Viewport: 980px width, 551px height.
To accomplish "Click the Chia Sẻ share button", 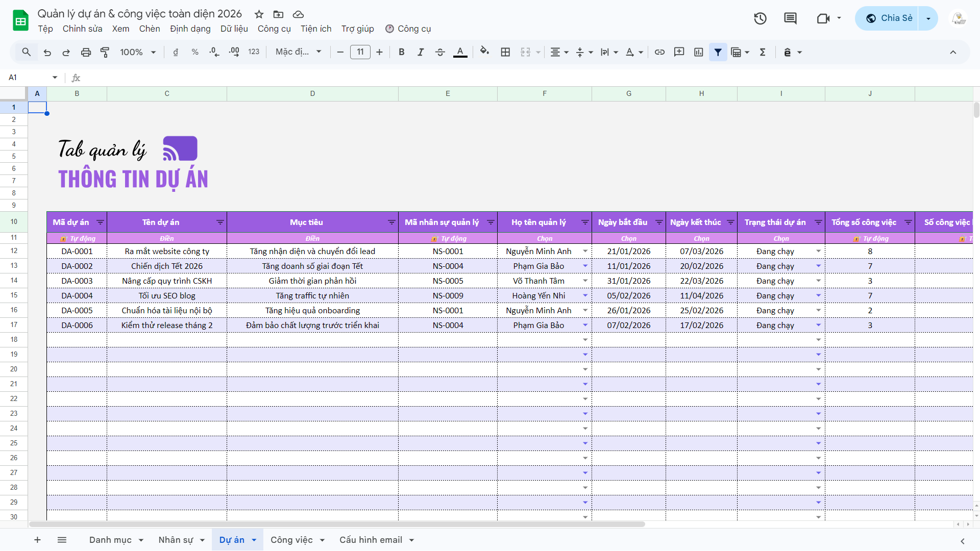I will [889, 18].
